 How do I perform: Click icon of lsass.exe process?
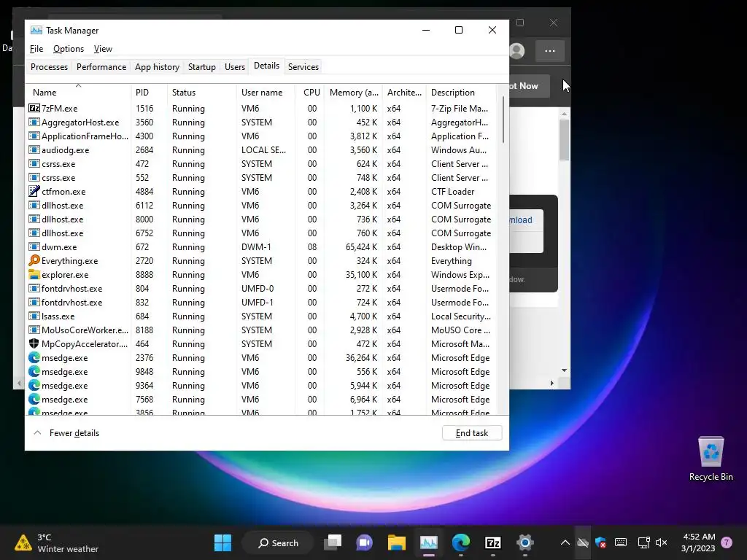[x=34, y=316]
